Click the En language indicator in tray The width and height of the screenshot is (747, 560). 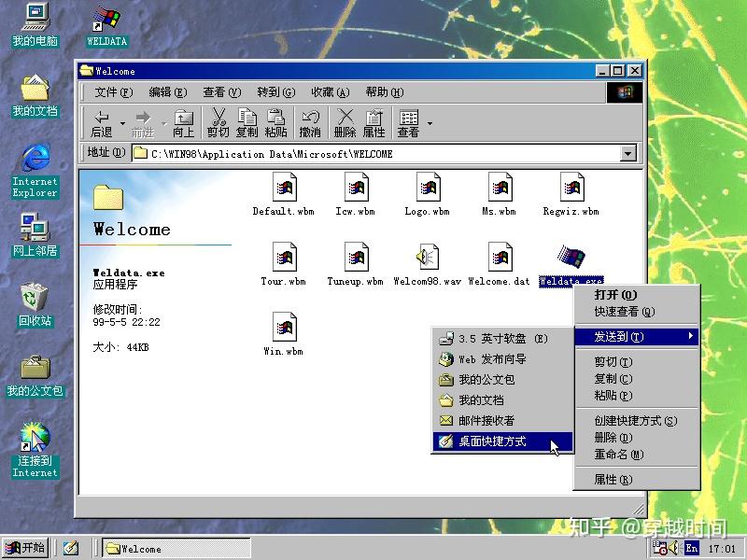pos(692,549)
